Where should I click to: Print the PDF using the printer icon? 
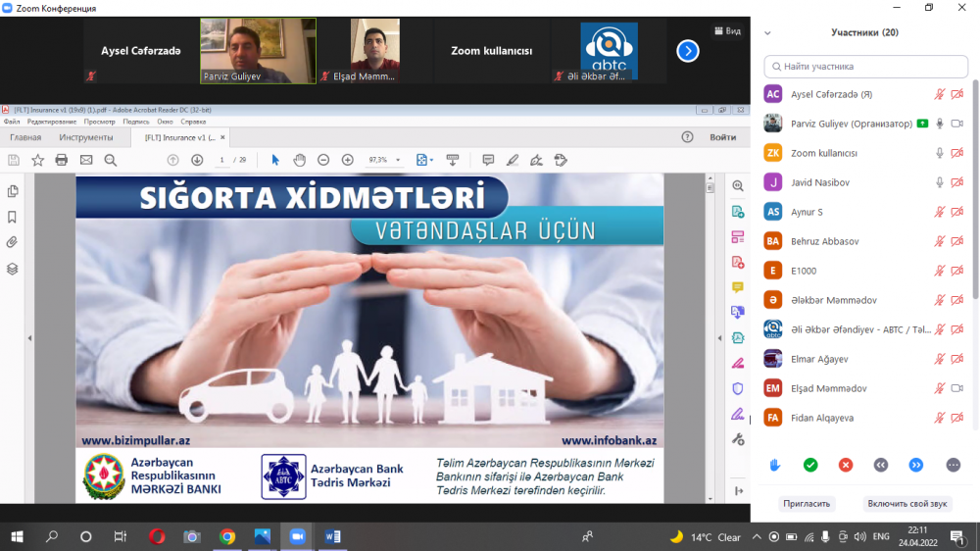[61, 160]
